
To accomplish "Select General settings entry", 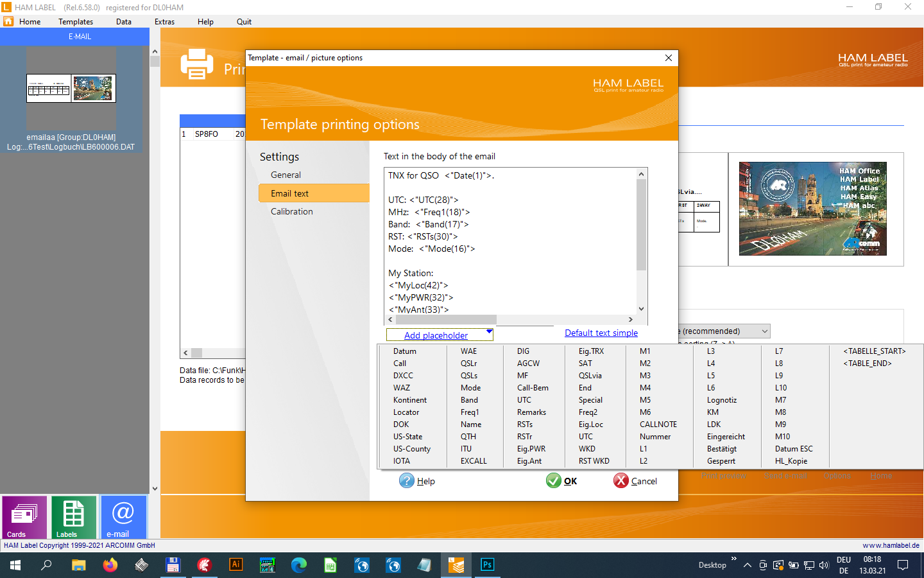I will 286,175.
